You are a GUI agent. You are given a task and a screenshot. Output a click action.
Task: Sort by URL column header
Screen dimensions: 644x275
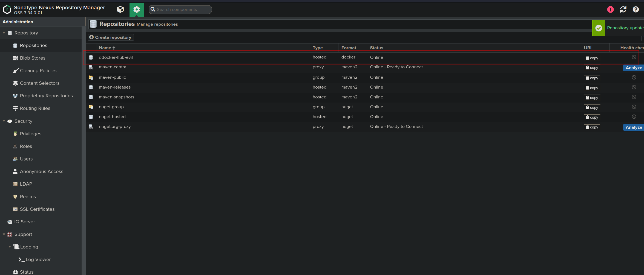pyautogui.click(x=595, y=48)
